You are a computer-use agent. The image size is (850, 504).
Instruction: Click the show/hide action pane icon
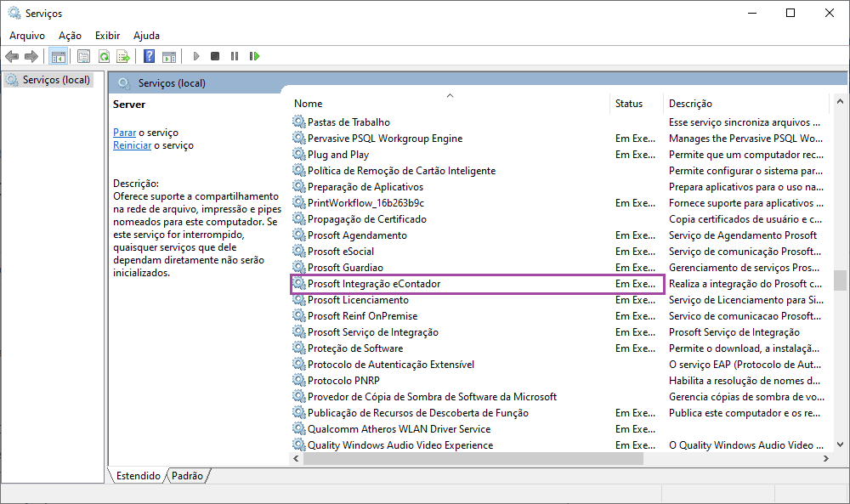tap(169, 56)
